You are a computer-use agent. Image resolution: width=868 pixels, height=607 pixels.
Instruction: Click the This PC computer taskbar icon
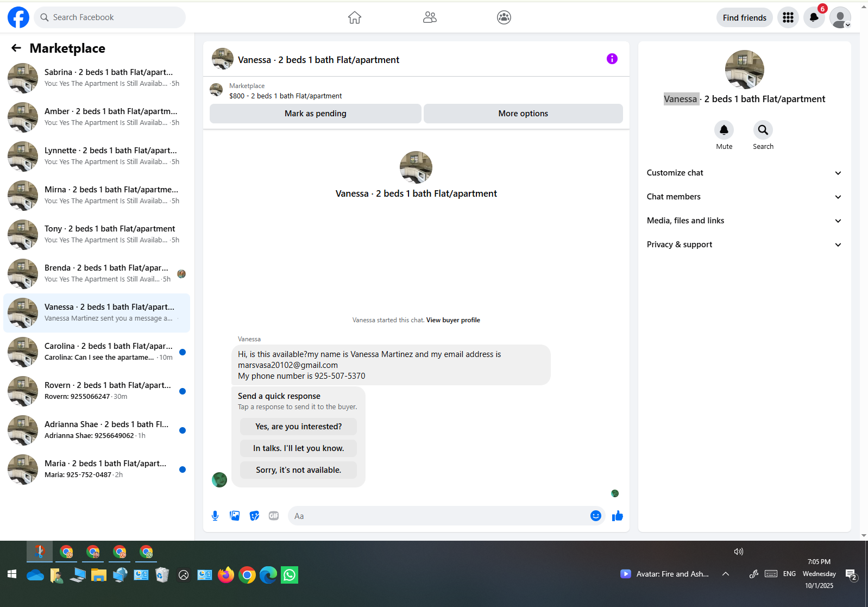coord(78,575)
